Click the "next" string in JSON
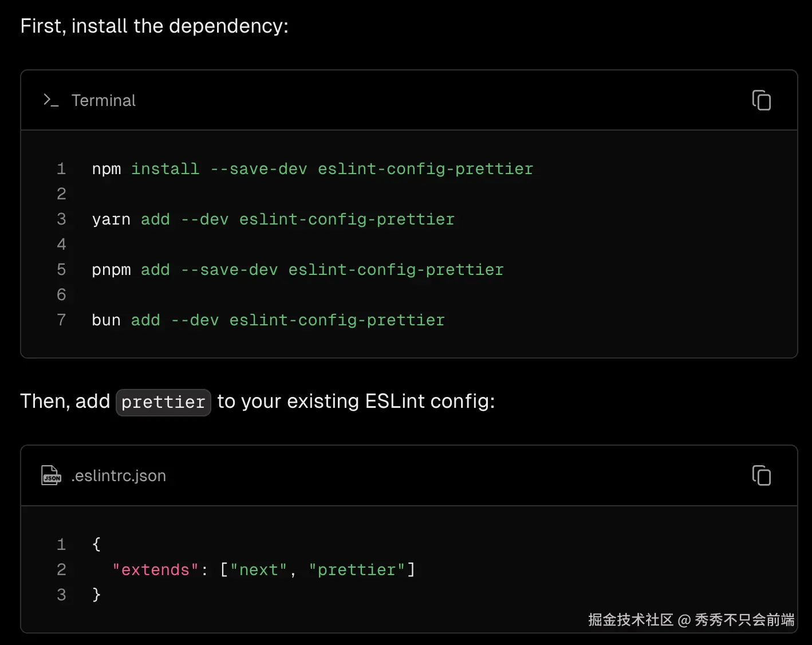812x645 pixels. 258,570
